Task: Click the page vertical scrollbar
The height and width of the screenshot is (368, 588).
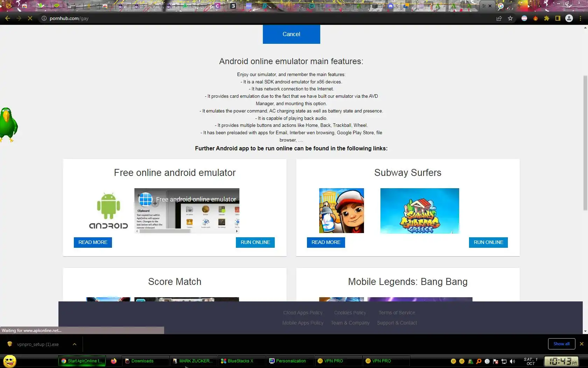Action: tap(585, 143)
